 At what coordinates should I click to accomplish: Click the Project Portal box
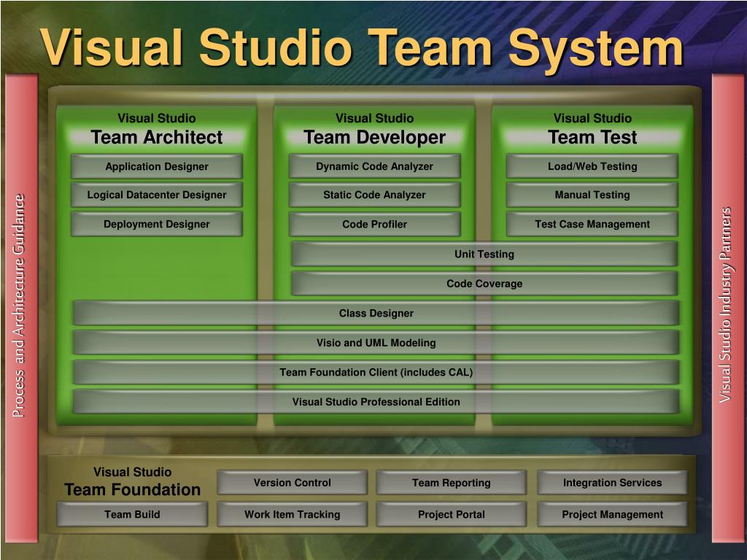451,514
